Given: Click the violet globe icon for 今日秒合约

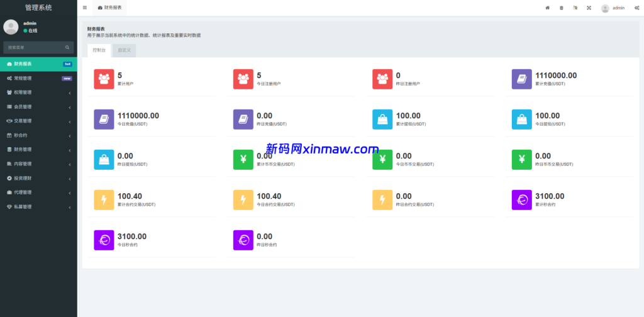Looking at the screenshot, I should click(104, 240).
